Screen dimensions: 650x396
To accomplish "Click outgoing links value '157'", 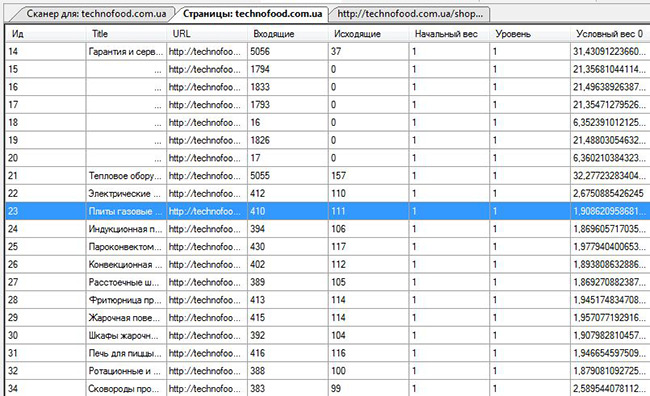I will coord(369,176).
